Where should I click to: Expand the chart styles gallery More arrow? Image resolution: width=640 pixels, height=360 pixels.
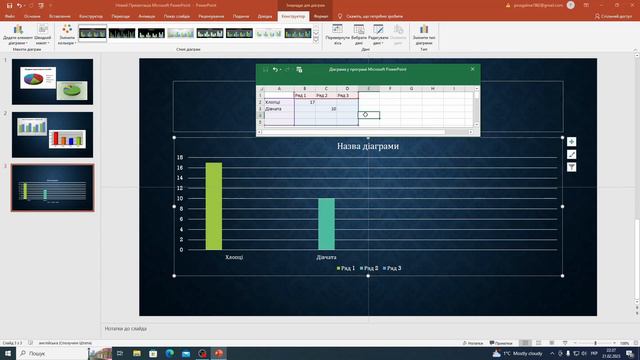[316, 40]
